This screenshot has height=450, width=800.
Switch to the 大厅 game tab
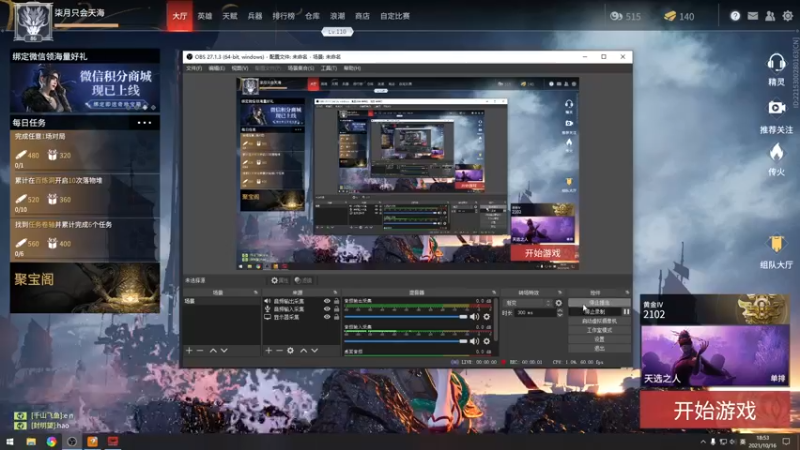tap(180, 16)
